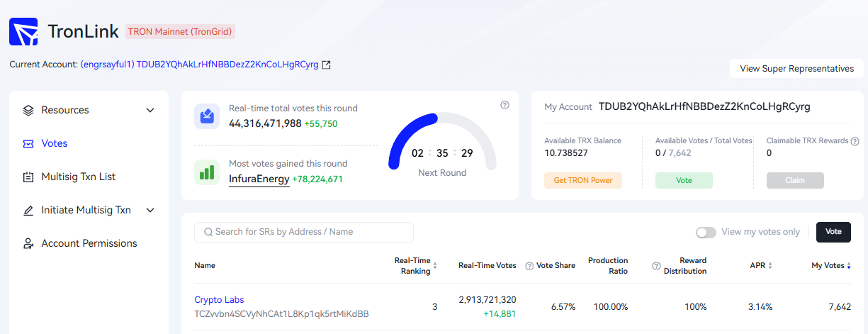Show Reward Distribution help tooltip icon

coord(656,266)
